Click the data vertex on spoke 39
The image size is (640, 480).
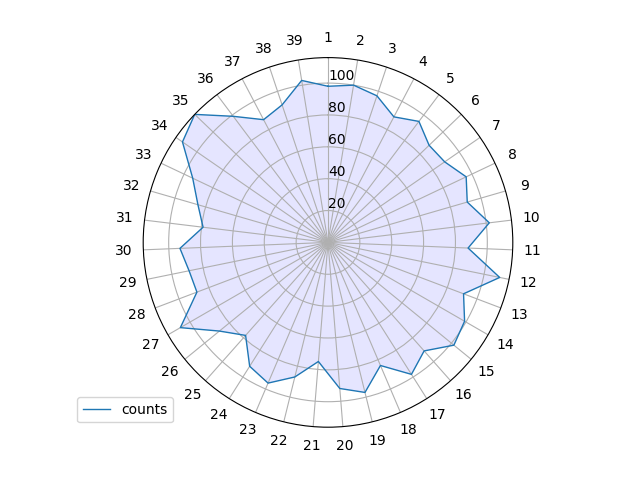(x=302, y=81)
